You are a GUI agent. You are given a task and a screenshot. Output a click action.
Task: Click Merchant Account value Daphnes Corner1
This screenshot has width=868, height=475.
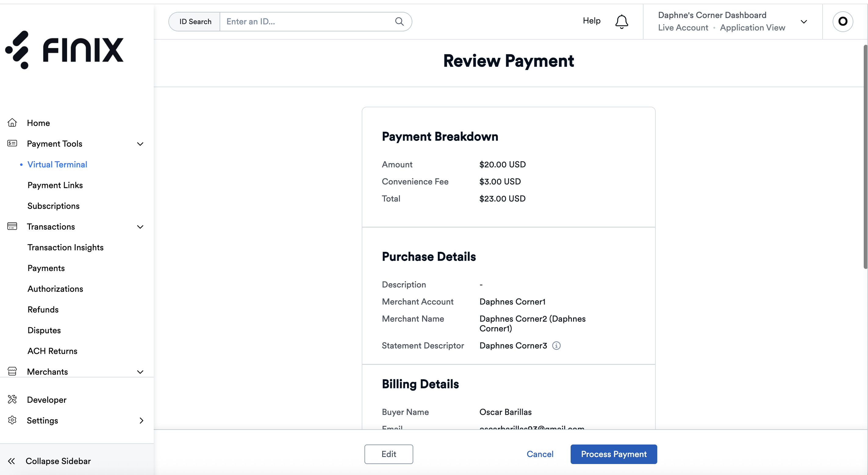[512, 302]
